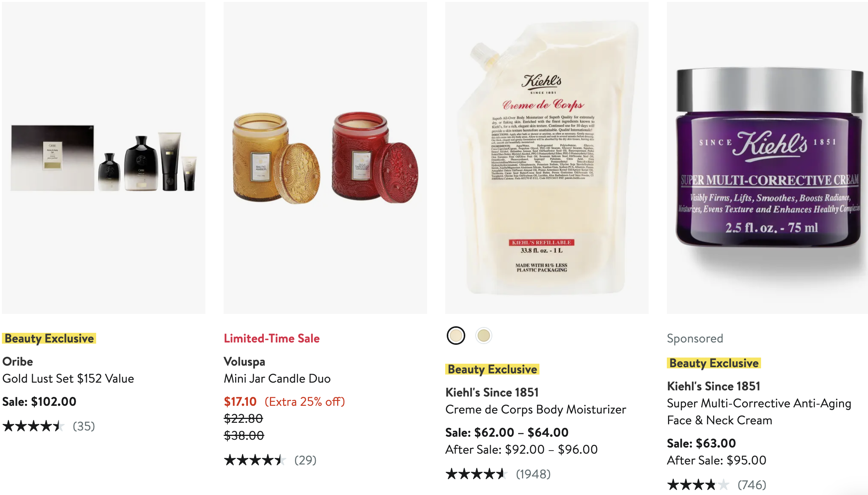
Task: Open the Kiehl's Creme de Corps pouch image
Action: (x=547, y=158)
